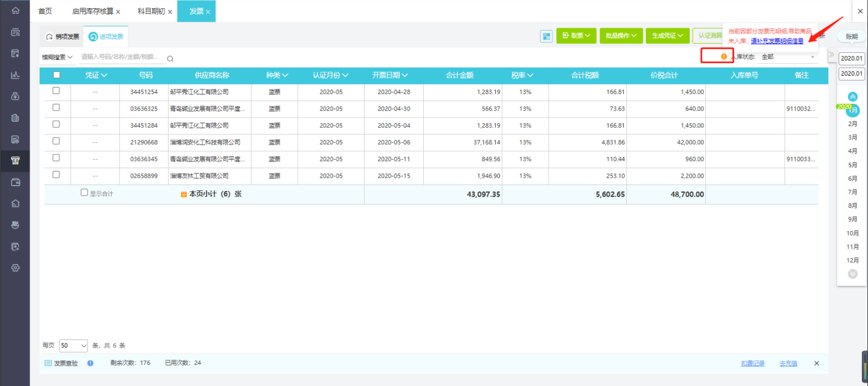Image resolution: width=868 pixels, height=386 pixels.
Task: Enable the 显示合计 checkbox
Action: [x=84, y=193]
